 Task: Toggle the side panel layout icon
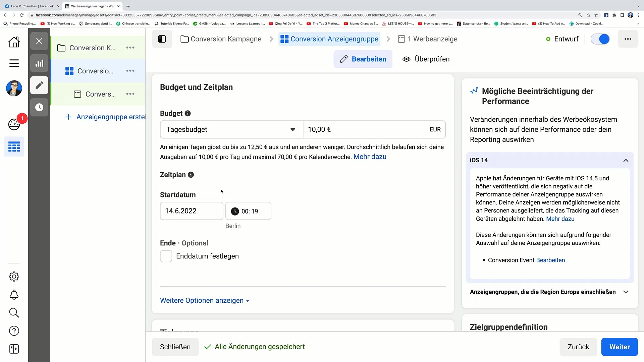162,39
